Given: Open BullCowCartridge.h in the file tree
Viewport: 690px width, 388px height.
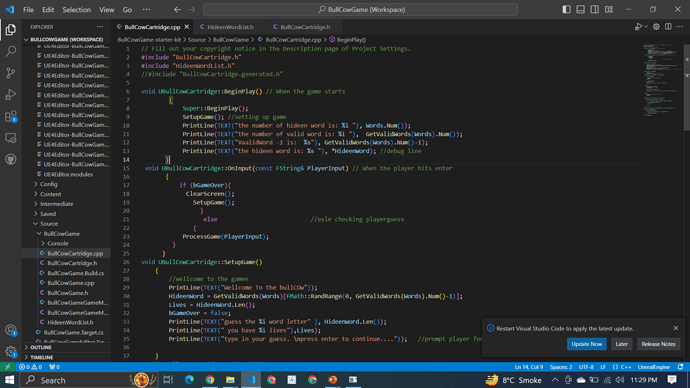Looking at the screenshot, I should coord(72,263).
